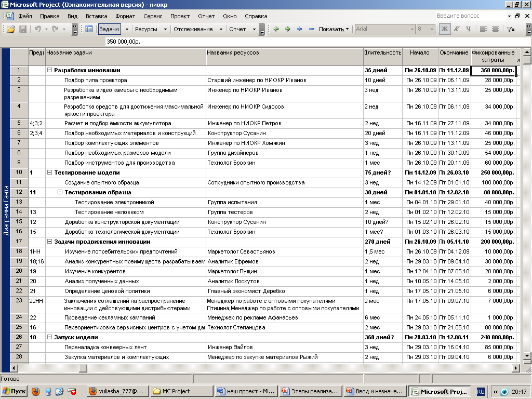Open the Справка menu
The image size is (532, 399).
pyautogui.click(x=256, y=16)
